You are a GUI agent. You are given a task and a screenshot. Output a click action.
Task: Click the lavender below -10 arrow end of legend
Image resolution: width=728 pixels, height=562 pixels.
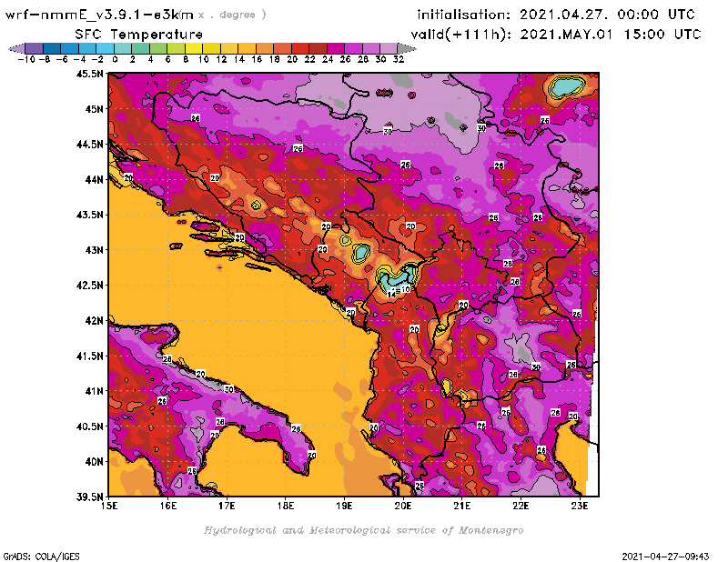coord(16,48)
